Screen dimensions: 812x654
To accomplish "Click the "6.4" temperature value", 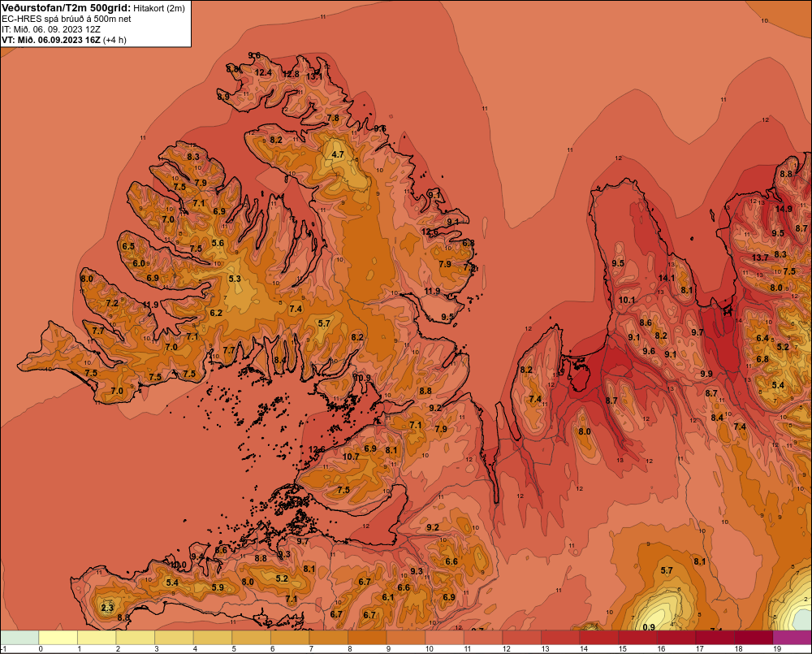I will tap(762, 338).
